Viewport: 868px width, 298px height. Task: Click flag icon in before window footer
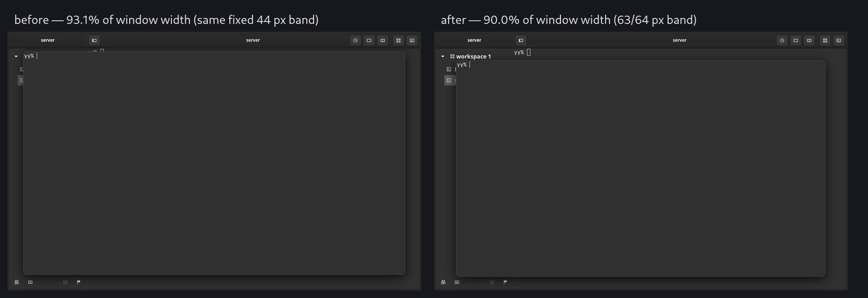79,282
